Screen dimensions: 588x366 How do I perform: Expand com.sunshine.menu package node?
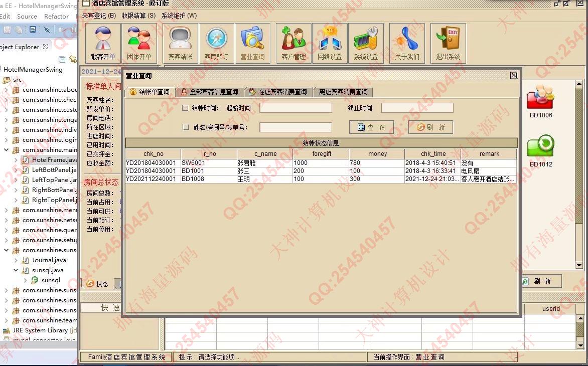tap(7, 210)
